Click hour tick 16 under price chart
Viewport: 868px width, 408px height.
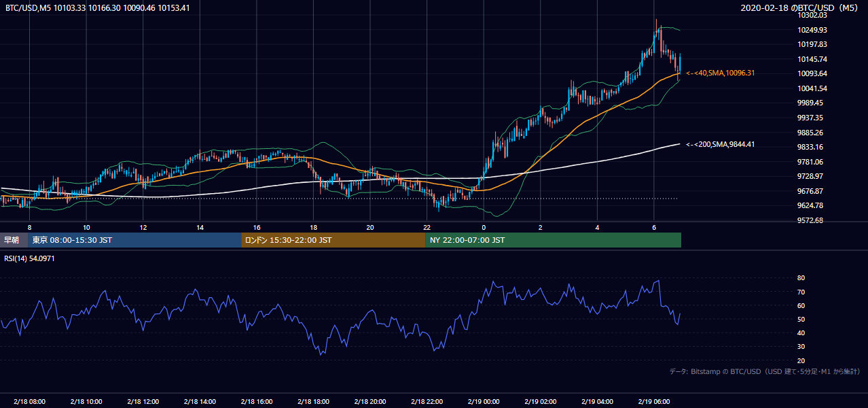pos(257,227)
